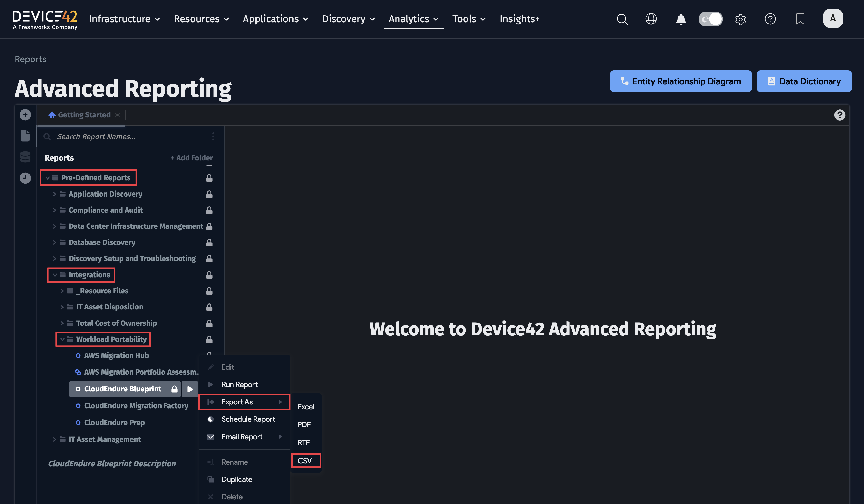Open the Tools dropdown menu
This screenshot has width=864, height=504.
(x=469, y=19)
